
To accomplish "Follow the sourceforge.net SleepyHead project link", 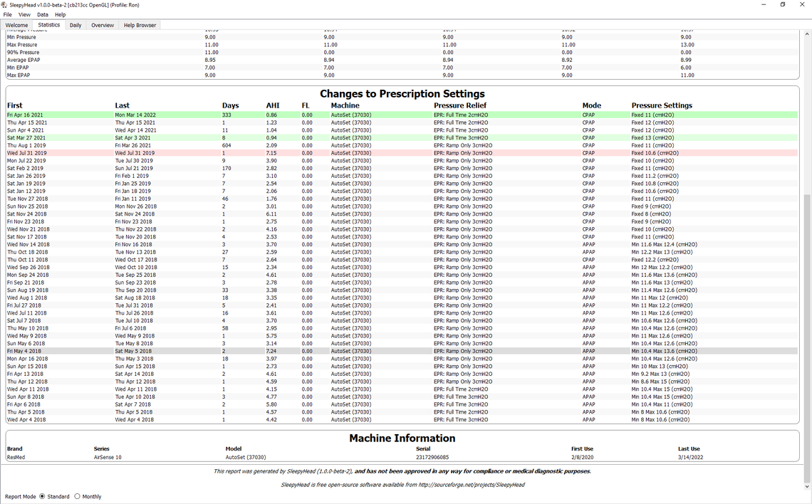I will tap(472, 485).
